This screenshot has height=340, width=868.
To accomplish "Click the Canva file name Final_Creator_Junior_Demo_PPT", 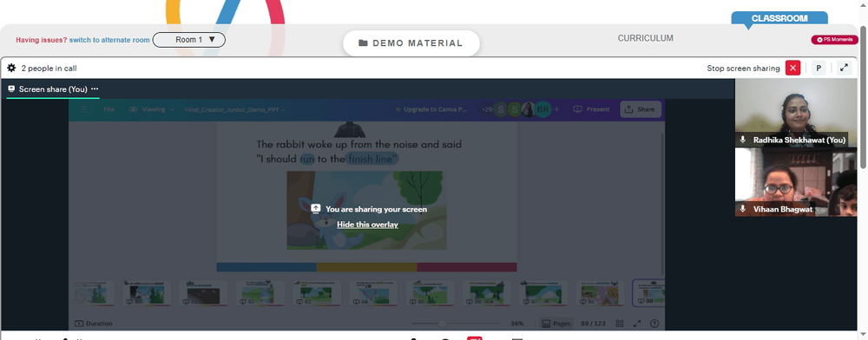I will pyautogui.click(x=234, y=109).
